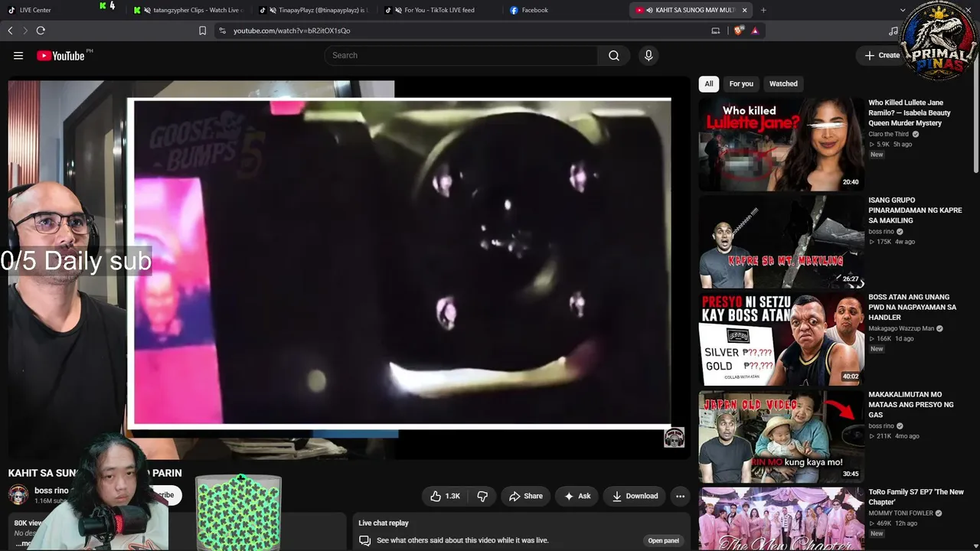The width and height of the screenshot is (980, 551).
Task: Select the Watched filter chip
Action: coord(783,83)
